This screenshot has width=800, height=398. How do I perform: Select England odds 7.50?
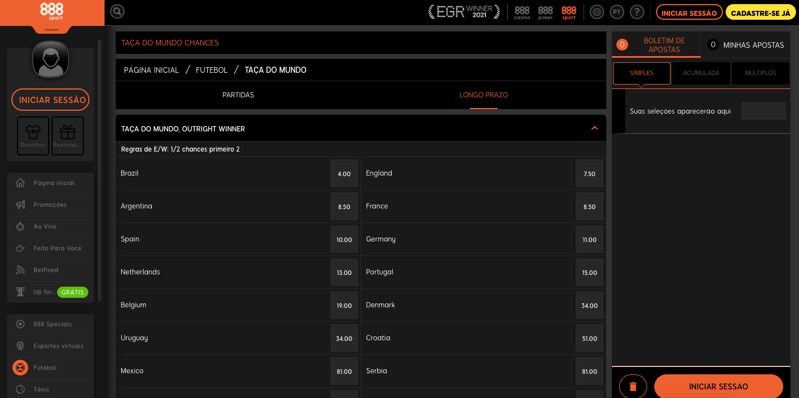coord(589,173)
